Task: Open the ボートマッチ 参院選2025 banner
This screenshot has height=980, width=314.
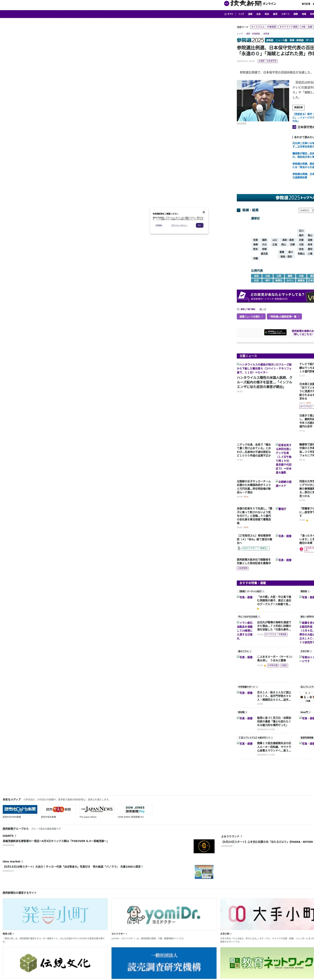Action: 275,296
